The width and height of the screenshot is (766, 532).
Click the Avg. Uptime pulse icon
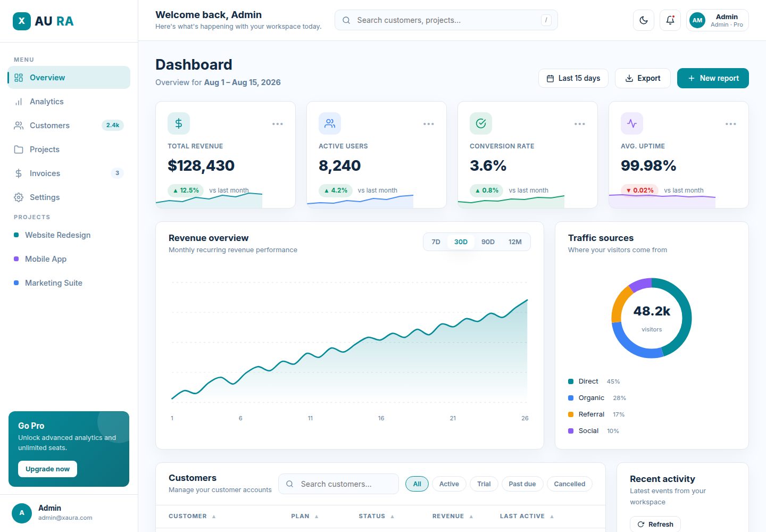(x=632, y=123)
